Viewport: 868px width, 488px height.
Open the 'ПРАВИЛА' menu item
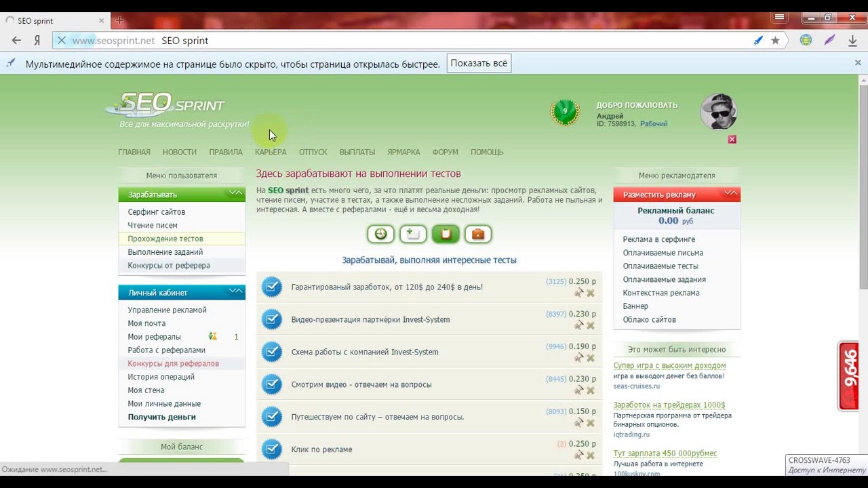(x=226, y=152)
